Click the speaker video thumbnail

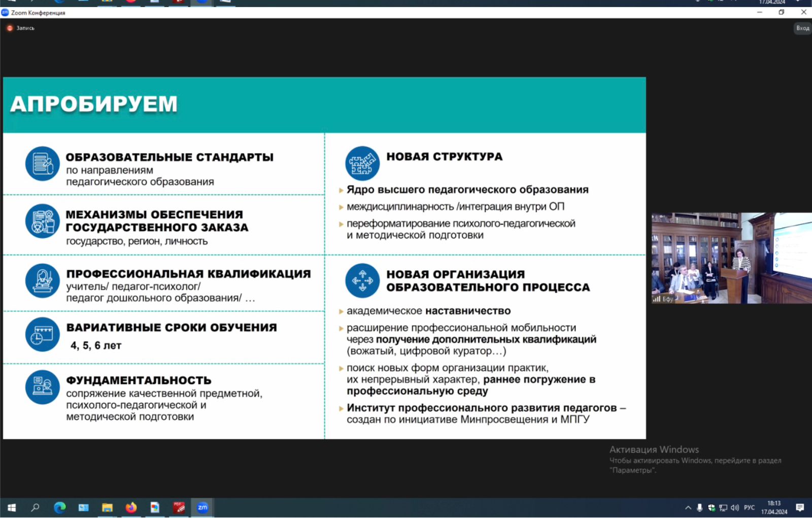click(x=731, y=258)
